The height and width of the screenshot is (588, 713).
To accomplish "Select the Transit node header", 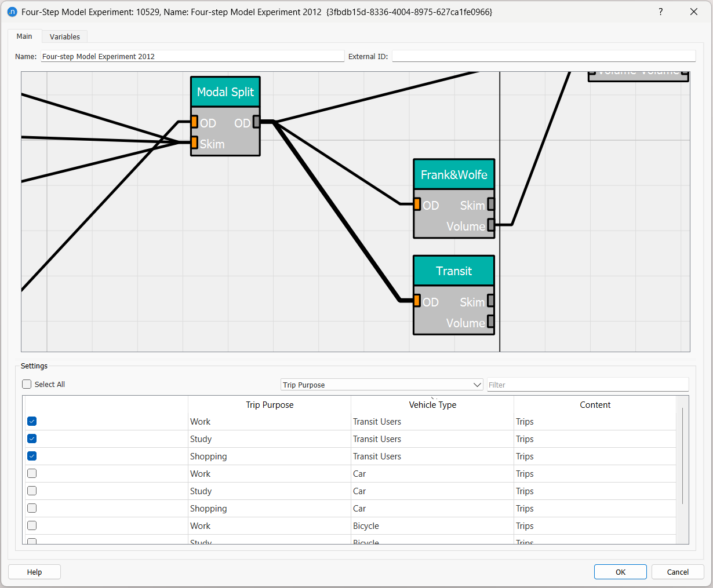I will point(454,271).
